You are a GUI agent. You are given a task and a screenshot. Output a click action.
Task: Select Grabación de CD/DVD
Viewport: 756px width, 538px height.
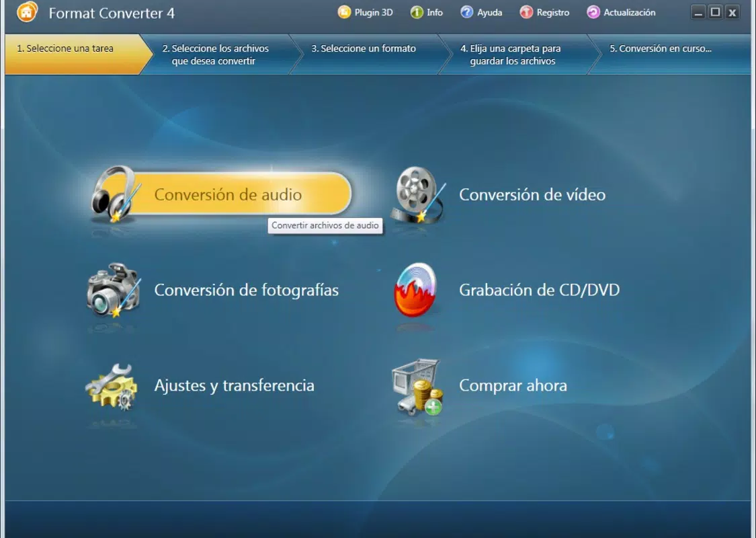click(540, 290)
